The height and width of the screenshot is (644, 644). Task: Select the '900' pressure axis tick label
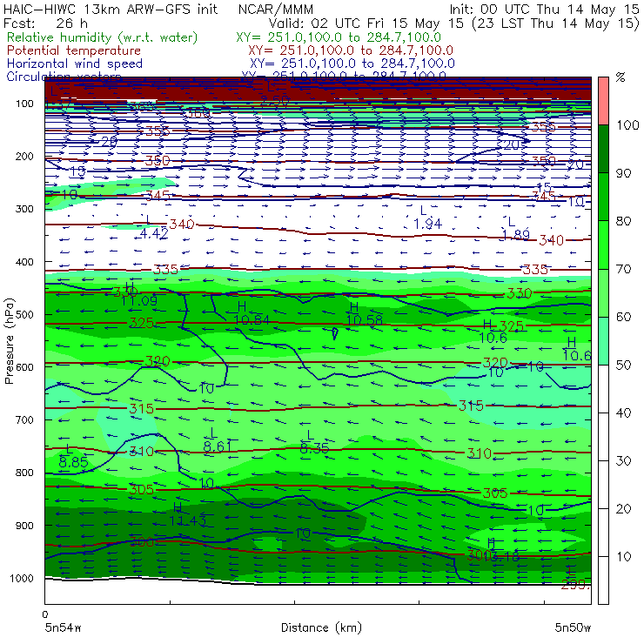coord(24,526)
